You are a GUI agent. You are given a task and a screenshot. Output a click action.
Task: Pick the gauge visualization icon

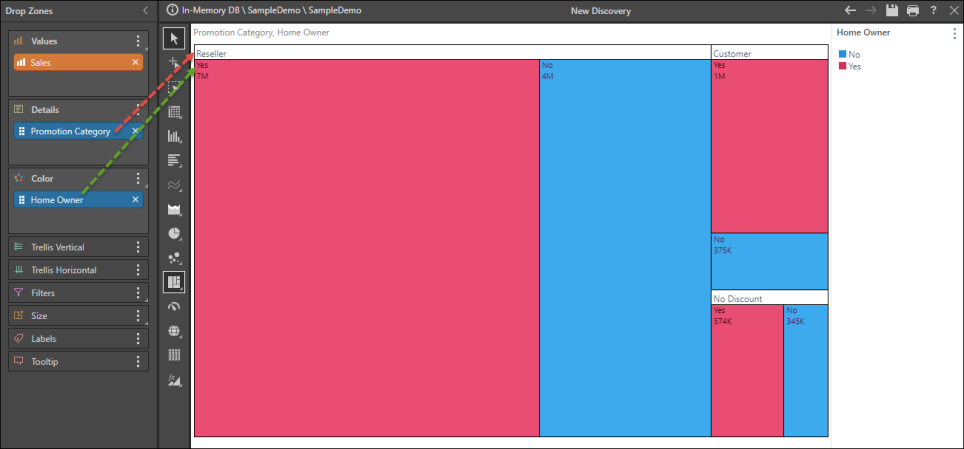175,307
